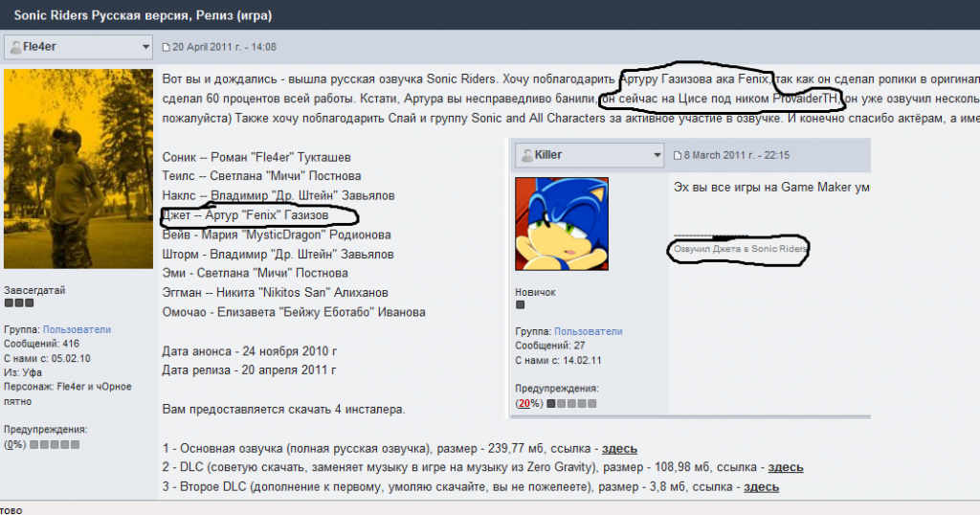Click Killer's warning level bar
980x515 pixels.
(x=571, y=403)
